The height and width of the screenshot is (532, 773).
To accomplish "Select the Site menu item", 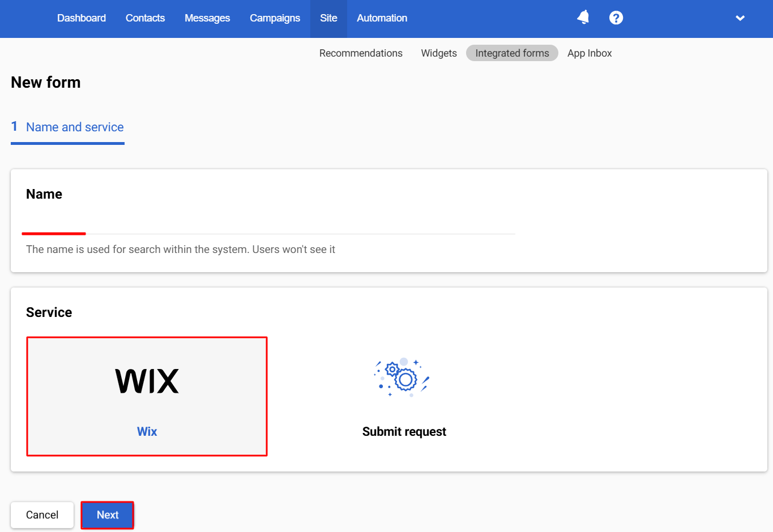I will coord(328,18).
